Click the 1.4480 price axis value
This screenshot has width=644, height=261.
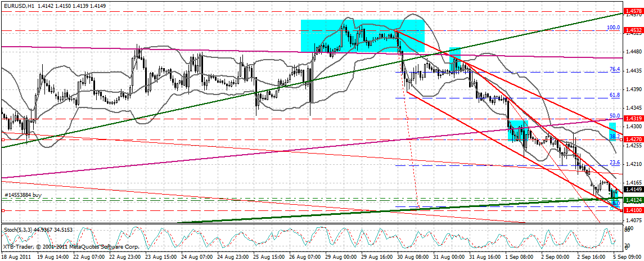pyautogui.click(x=633, y=52)
